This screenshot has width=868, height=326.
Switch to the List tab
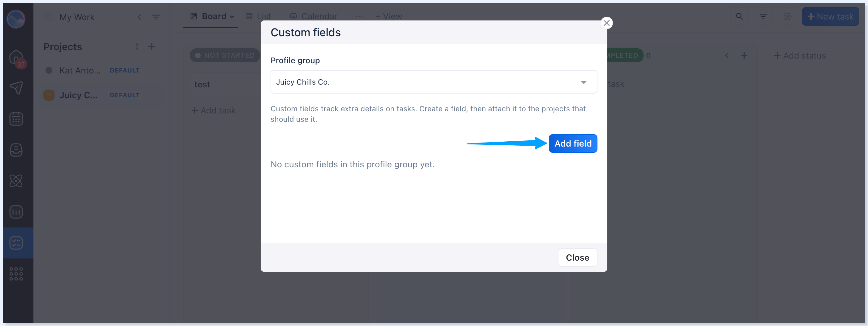click(x=258, y=16)
